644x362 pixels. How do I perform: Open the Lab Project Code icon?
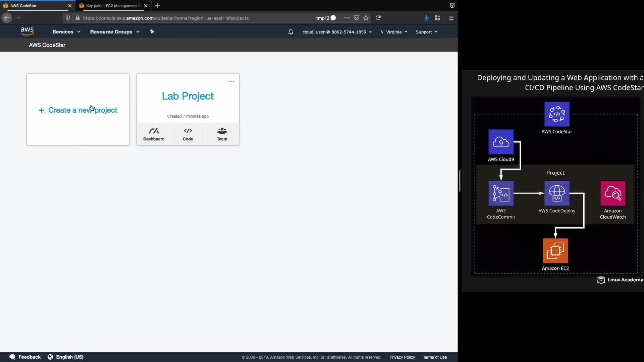pos(188,134)
